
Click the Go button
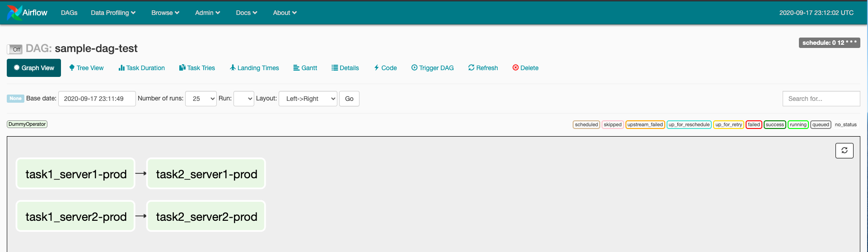[349, 99]
